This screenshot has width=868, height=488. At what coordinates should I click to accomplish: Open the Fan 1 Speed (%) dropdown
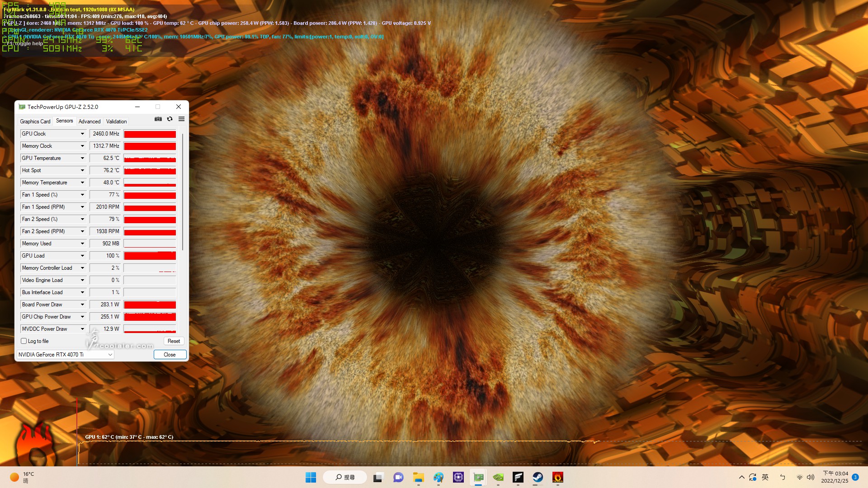coord(82,195)
